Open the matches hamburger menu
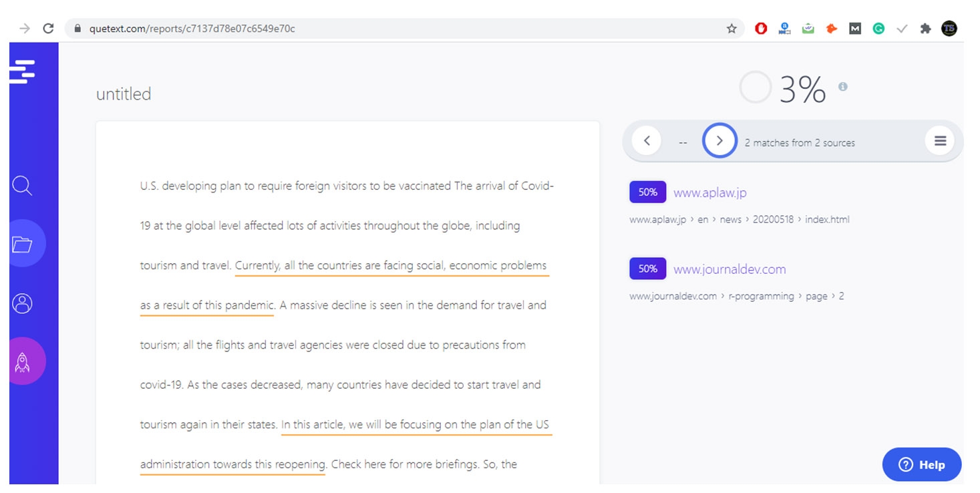 tap(940, 141)
